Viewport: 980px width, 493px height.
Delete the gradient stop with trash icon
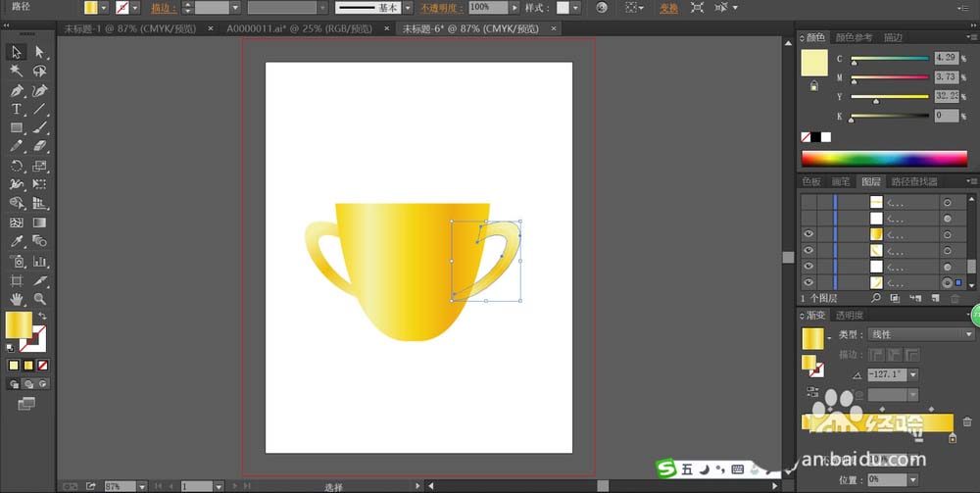[967, 422]
